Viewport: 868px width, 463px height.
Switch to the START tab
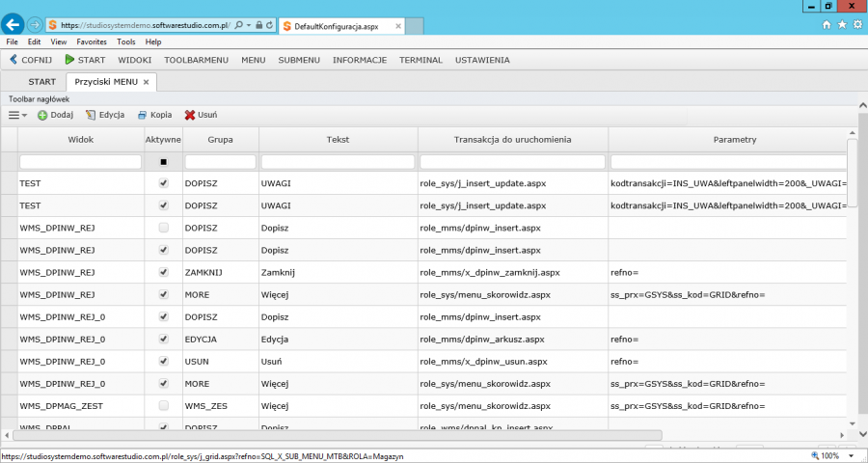[42, 82]
